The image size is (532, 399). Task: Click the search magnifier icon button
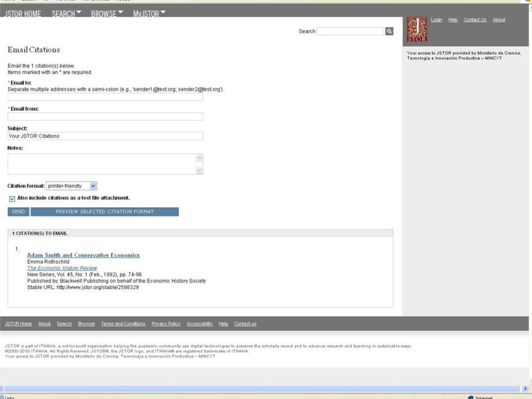coord(389,31)
